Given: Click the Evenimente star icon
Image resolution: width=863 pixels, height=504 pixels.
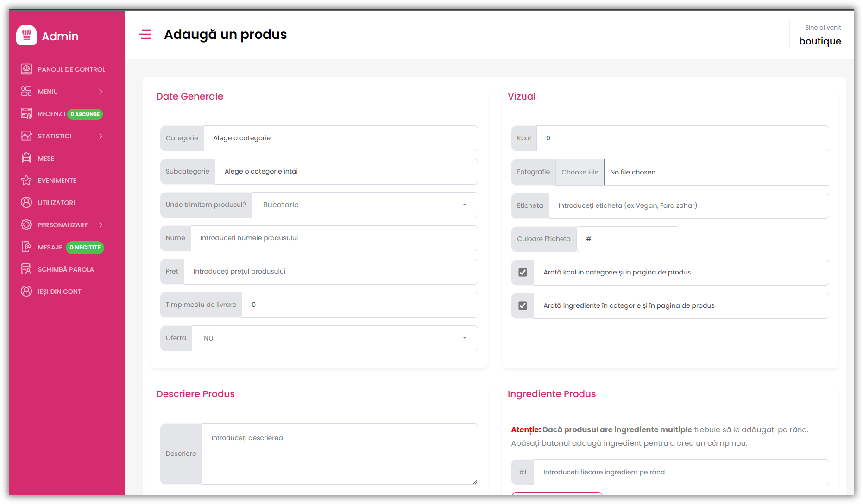Looking at the screenshot, I should pyautogui.click(x=26, y=180).
